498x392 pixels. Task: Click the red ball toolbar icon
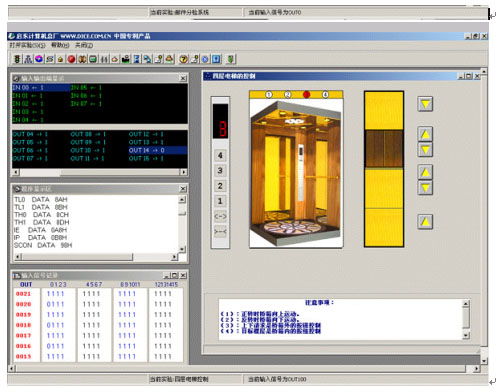[x=71, y=59]
